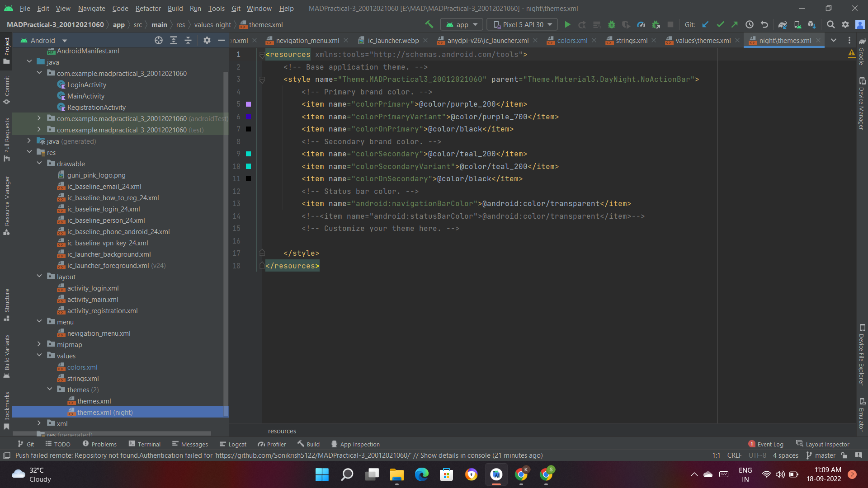The image size is (868, 488).
Task: Click the master git branch widget
Action: [821, 455]
